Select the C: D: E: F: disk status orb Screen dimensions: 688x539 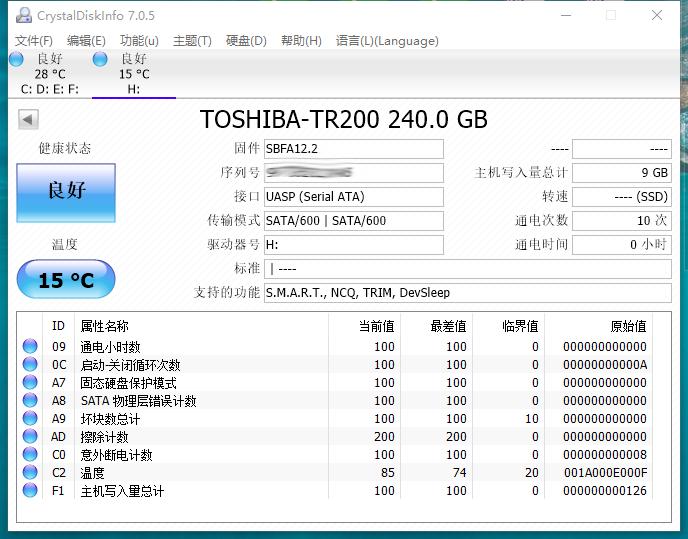pyautogui.click(x=16, y=59)
